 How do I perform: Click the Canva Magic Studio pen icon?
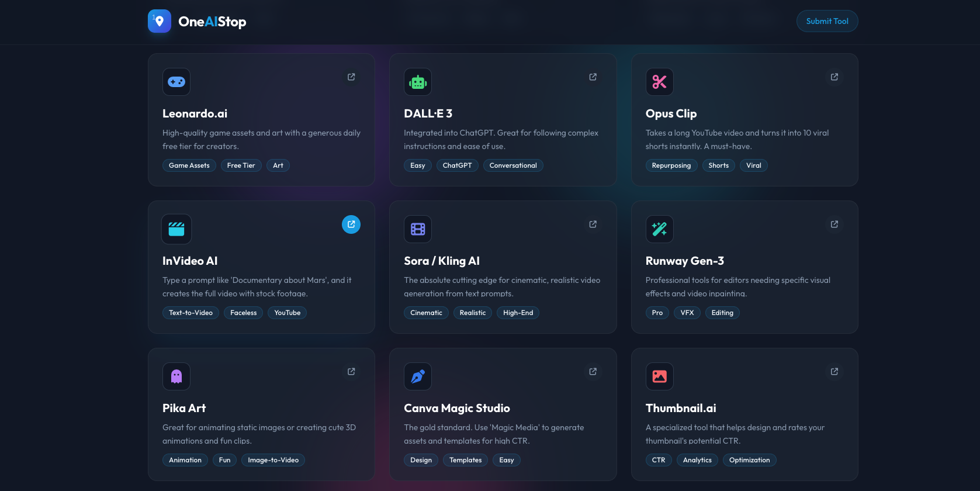(x=418, y=376)
